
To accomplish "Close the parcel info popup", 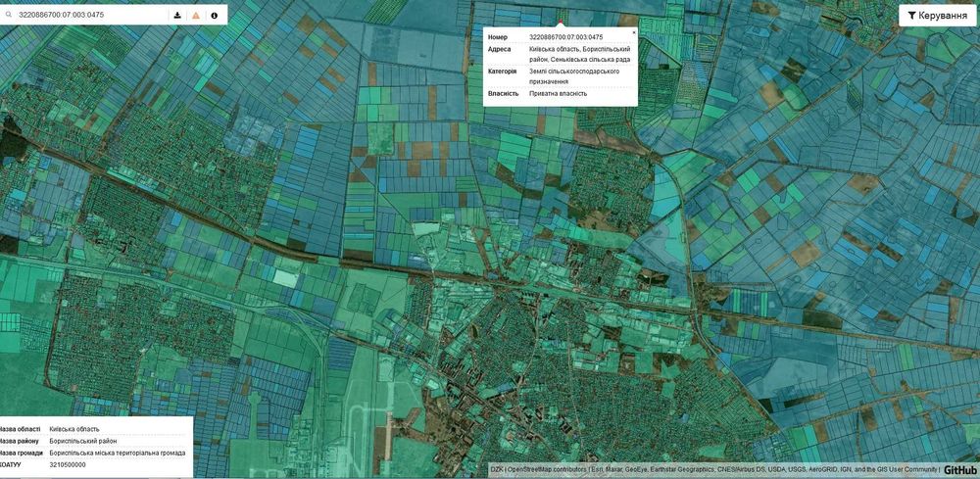I will coord(634,32).
